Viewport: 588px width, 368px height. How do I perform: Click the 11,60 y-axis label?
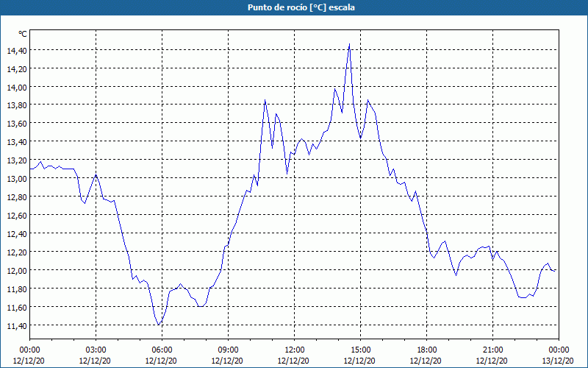coord(17,308)
